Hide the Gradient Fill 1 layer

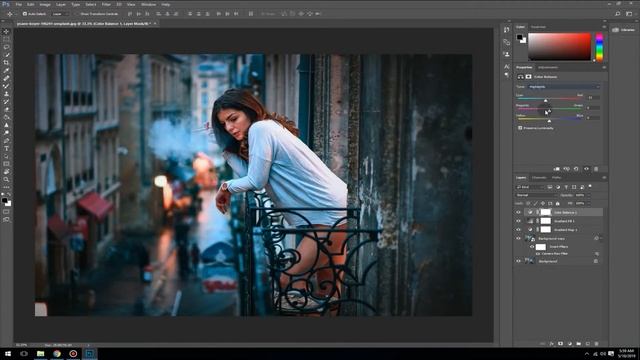click(518, 221)
